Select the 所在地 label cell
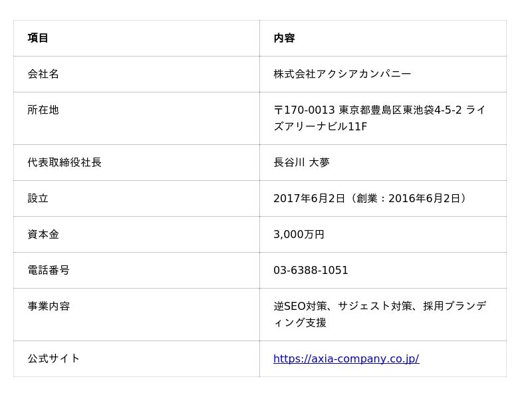The width and height of the screenshot is (532, 397). tap(43, 110)
